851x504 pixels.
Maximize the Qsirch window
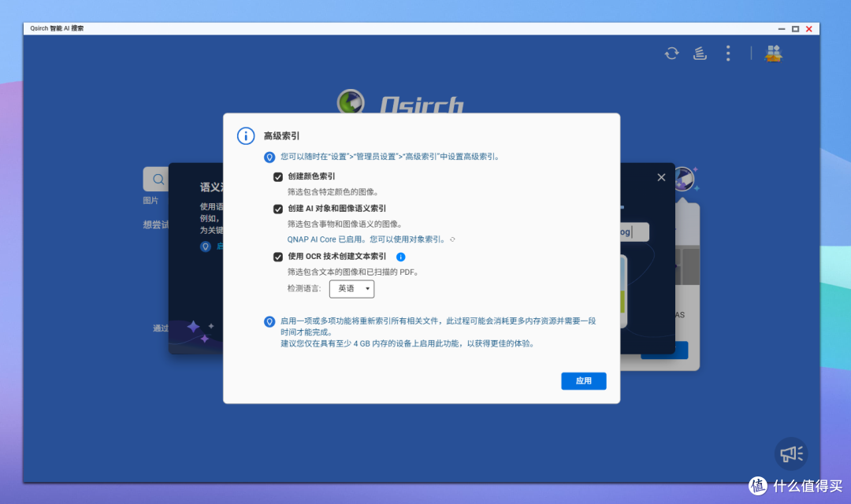point(795,29)
